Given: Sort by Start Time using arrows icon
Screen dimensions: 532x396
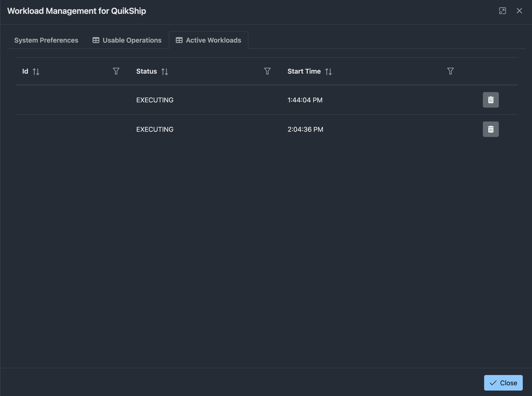Looking at the screenshot, I should (x=329, y=72).
